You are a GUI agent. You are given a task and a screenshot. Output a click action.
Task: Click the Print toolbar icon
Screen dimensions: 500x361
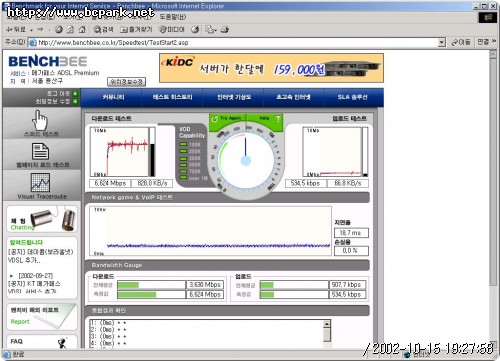[x=225, y=30]
